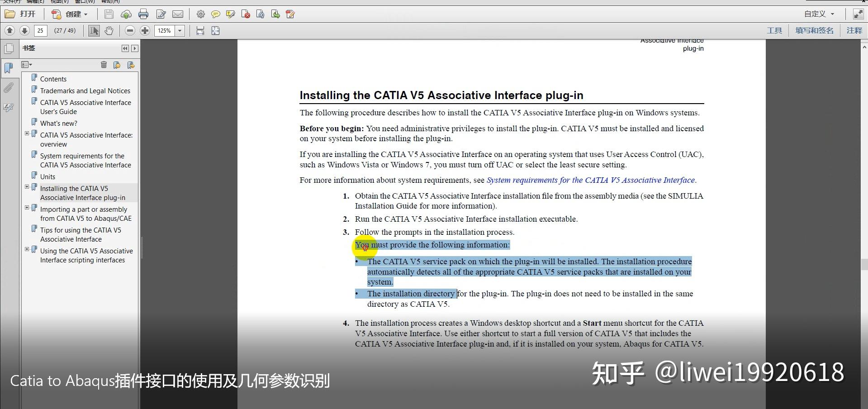This screenshot has width=868, height=409.
Task: Create a new bookmark in the bookmarks panel
Action: [x=117, y=65]
